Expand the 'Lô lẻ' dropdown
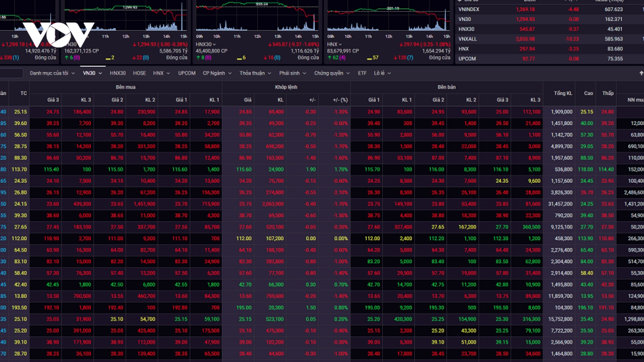Screen dimensions: 644x362 tap(382, 73)
